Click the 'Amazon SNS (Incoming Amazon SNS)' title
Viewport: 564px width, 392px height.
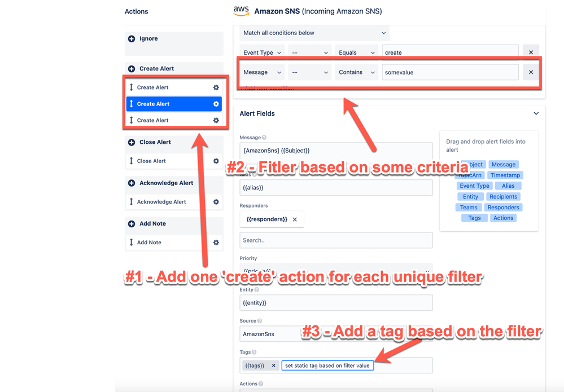(x=318, y=11)
